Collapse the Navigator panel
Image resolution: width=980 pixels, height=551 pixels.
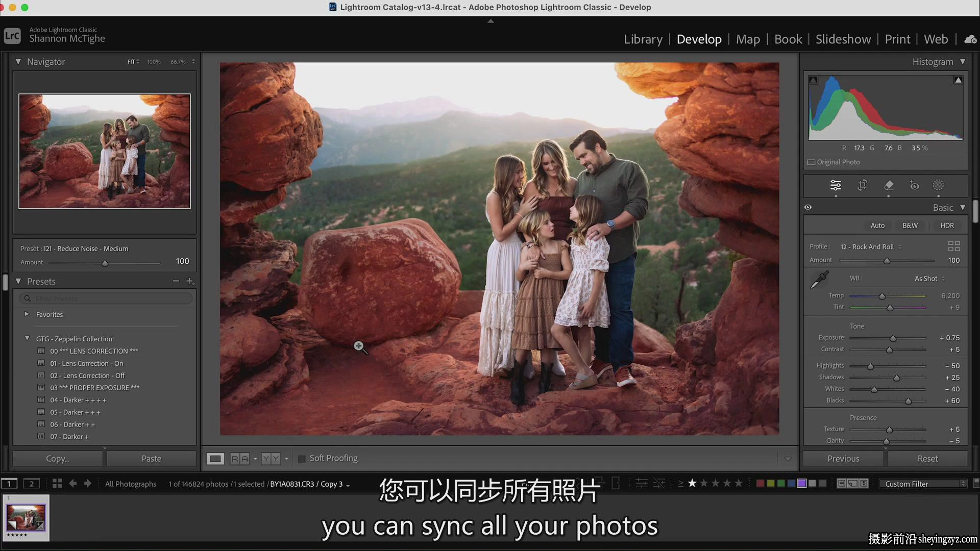tap(18, 62)
